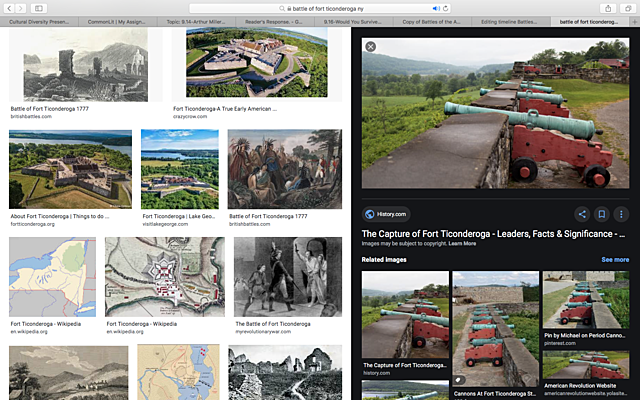Screen dimensions: 640x400
Task: Switch to Copy of Battles of the A... tab
Action: (x=432, y=22)
